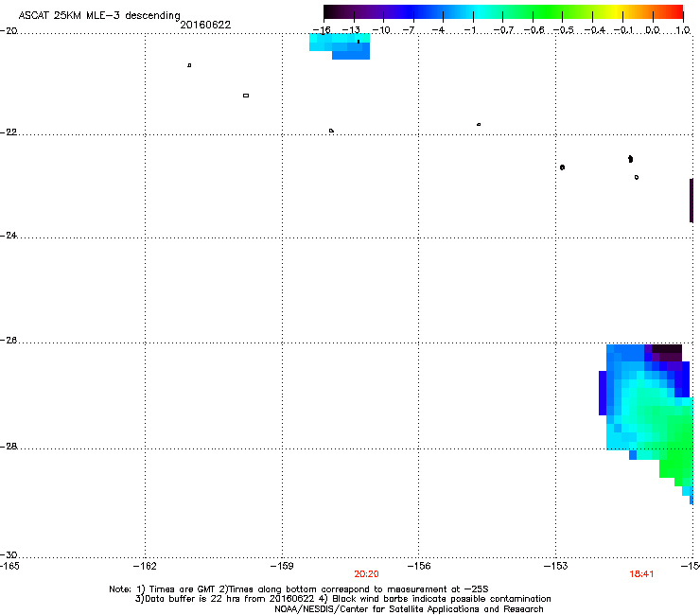Click the -30 latitude axis label

pyautogui.click(x=9, y=554)
